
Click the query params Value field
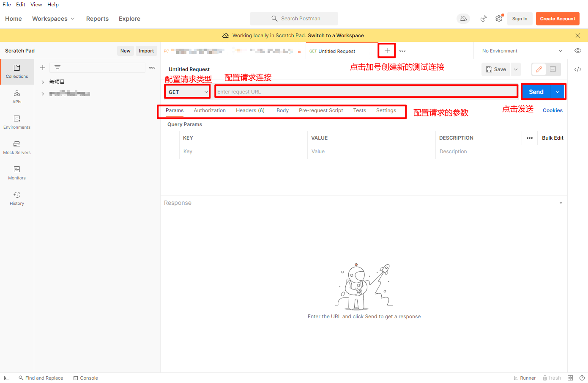tap(372, 152)
